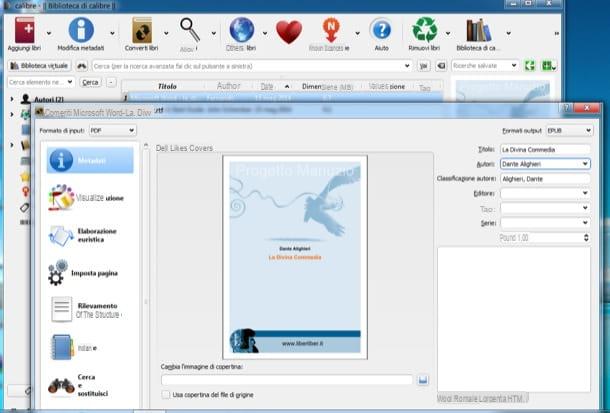Viewport: 610px width, 413px height.
Task: Click the Cerca button in tag browser
Action: click(x=90, y=82)
